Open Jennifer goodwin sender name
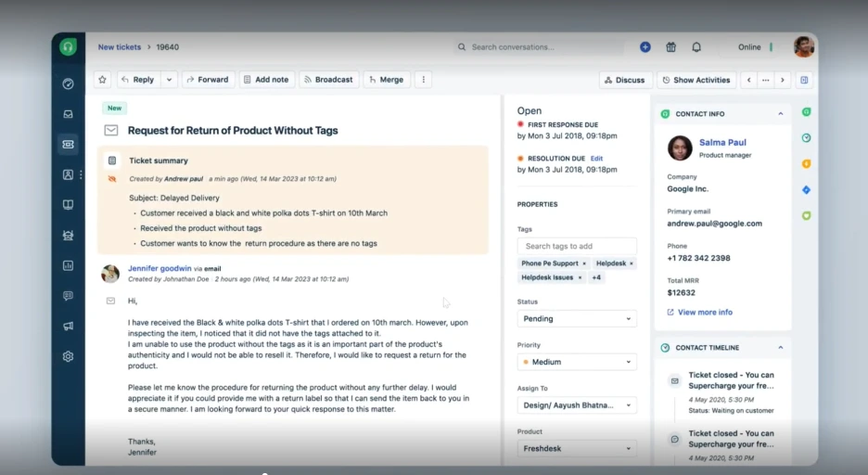868x475 pixels. 160,268
